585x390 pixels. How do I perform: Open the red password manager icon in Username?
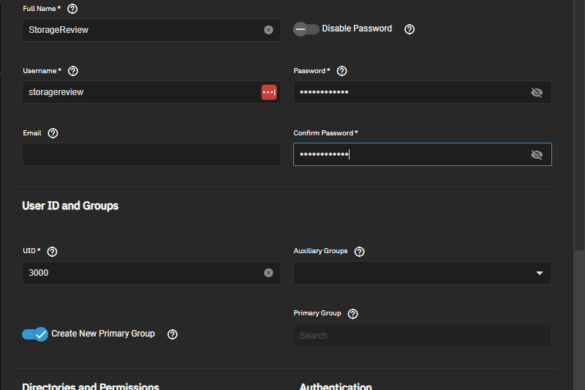point(269,92)
